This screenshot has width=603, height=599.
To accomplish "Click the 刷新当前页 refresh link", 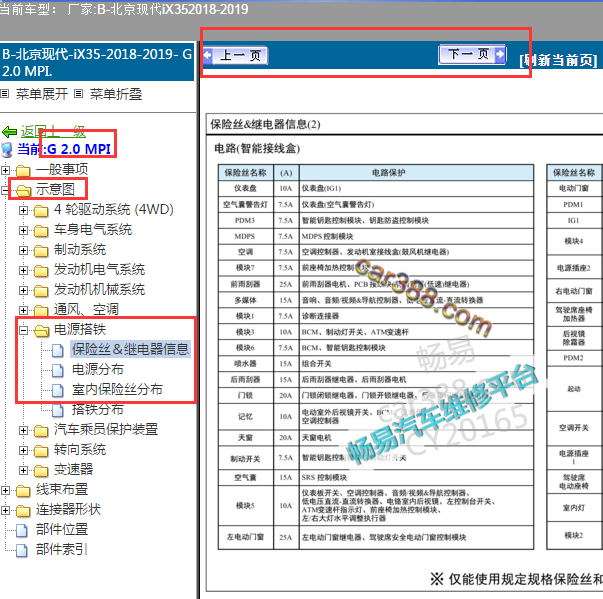I will [x=558, y=60].
